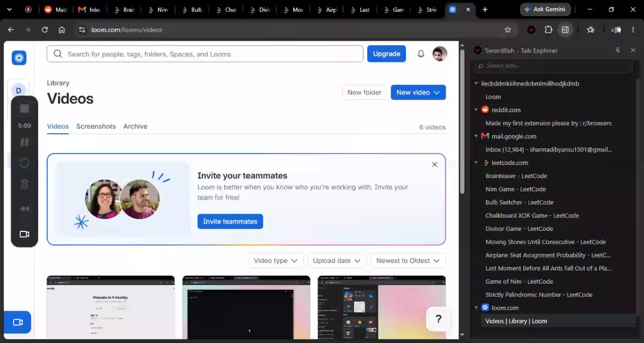Viewport: 644px width, 343px height.
Task: Click the Invite teammates button
Action: pyautogui.click(x=230, y=221)
